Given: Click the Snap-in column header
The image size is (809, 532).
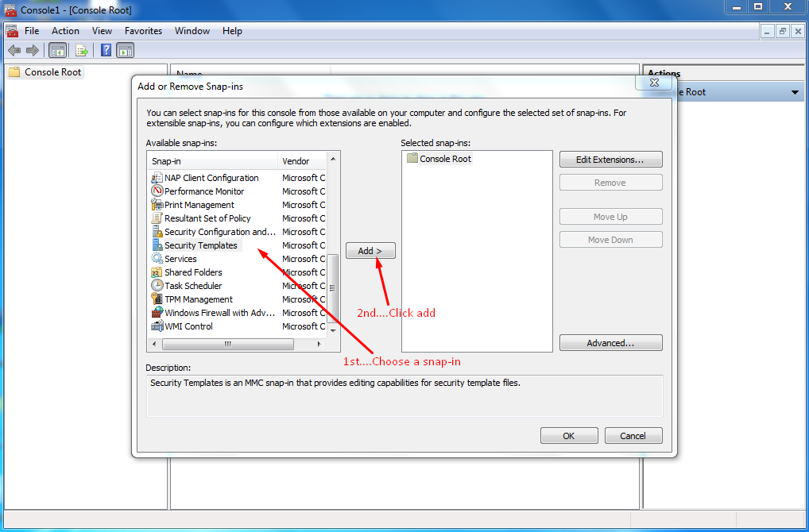Looking at the screenshot, I should [212, 161].
